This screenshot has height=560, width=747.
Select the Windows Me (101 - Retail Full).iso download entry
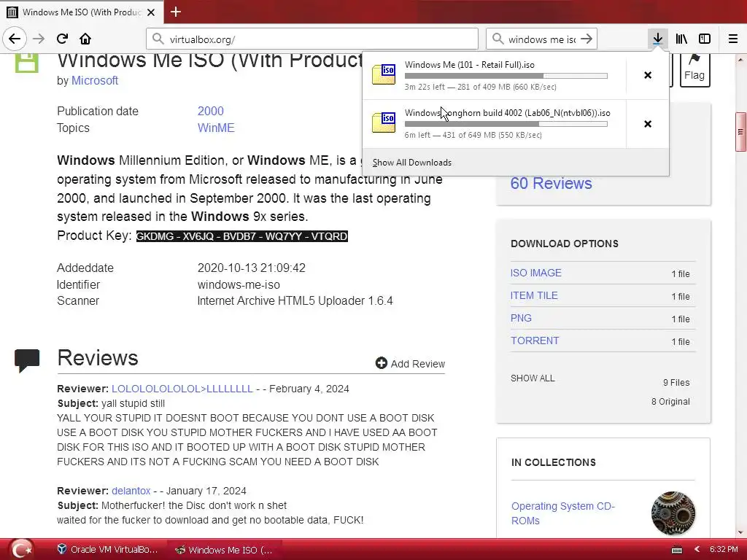click(x=495, y=75)
